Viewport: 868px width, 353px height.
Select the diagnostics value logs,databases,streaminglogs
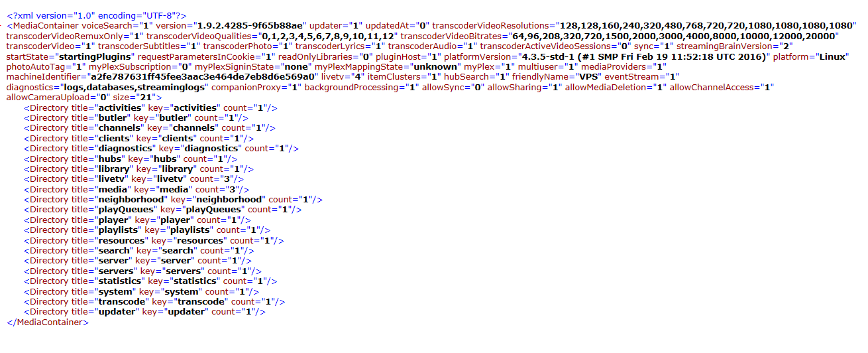pyautogui.click(x=133, y=87)
